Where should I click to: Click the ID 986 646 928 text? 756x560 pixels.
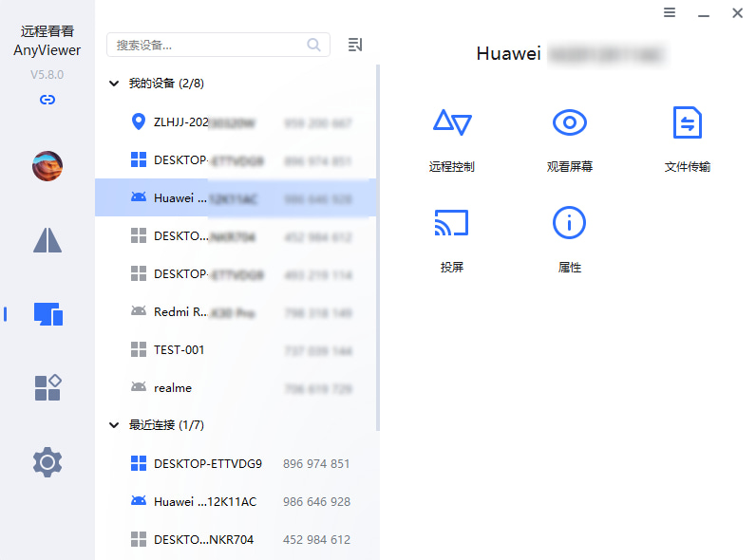[316, 502]
